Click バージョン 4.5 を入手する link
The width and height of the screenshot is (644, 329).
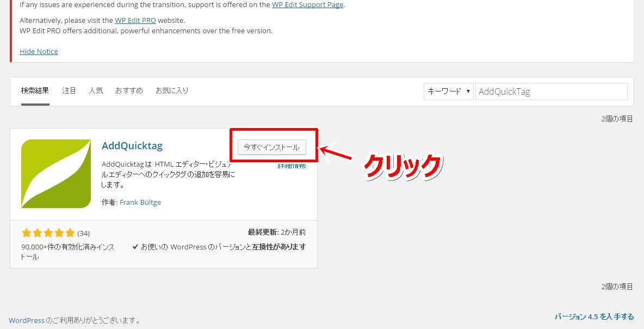595,316
